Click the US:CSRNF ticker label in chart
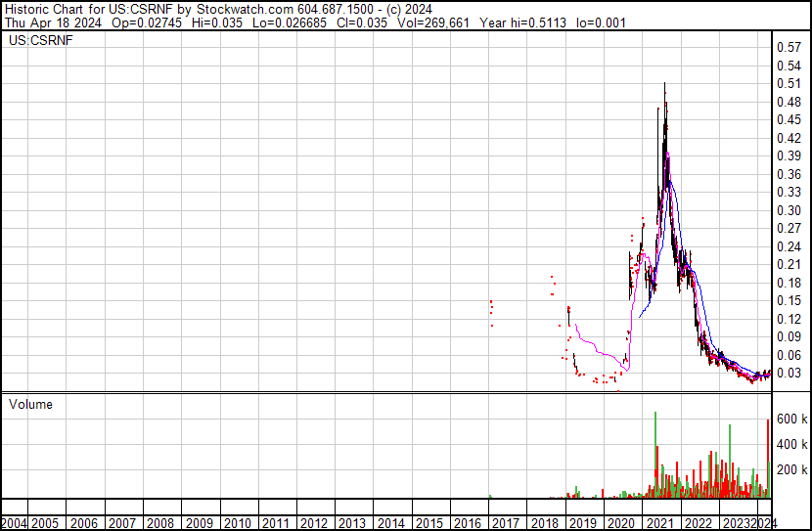The height and width of the screenshot is (531, 812). point(33,41)
